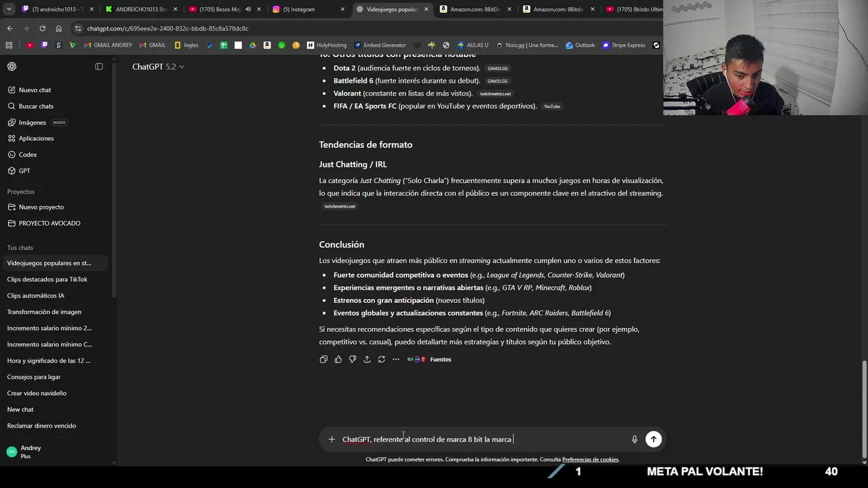This screenshot has height=488, width=868.
Task: Regenerate response with retry icon
Action: click(x=381, y=359)
